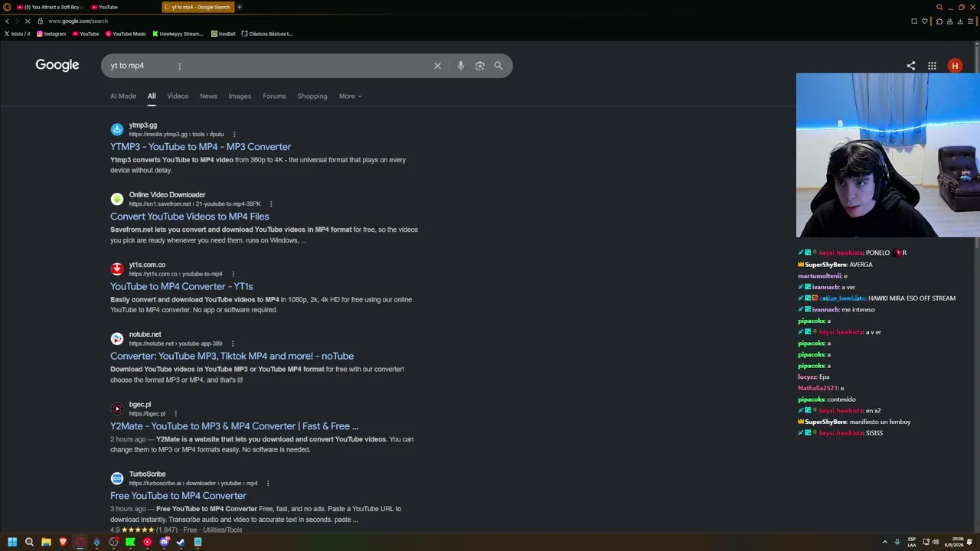
Task: Open Google Lens image search
Action: pos(479,66)
